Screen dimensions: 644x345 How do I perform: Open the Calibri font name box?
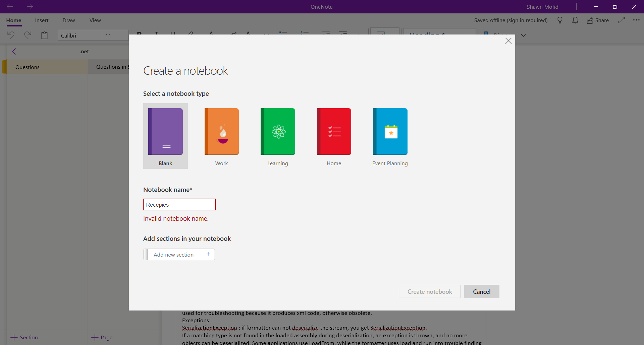pos(80,36)
